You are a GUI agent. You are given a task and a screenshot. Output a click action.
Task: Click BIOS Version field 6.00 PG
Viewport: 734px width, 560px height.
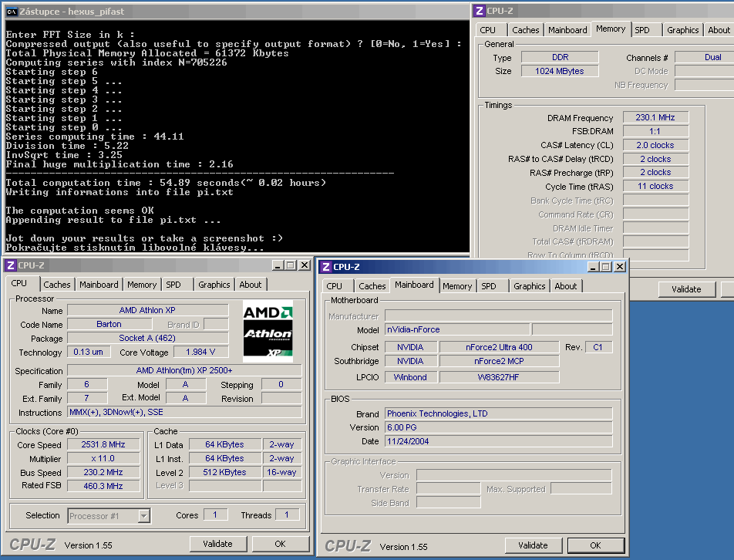coord(499,427)
